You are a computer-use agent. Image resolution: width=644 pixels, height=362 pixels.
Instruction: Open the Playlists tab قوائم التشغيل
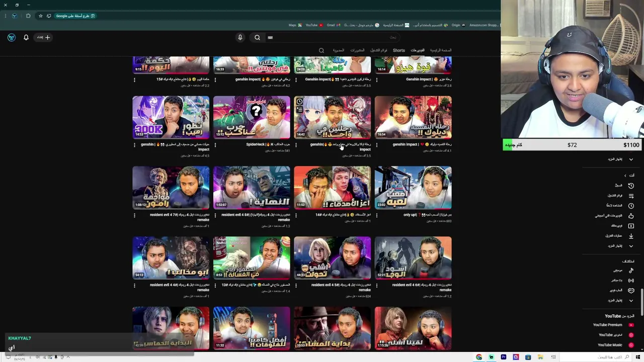pyautogui.click(x=379, y=50)
